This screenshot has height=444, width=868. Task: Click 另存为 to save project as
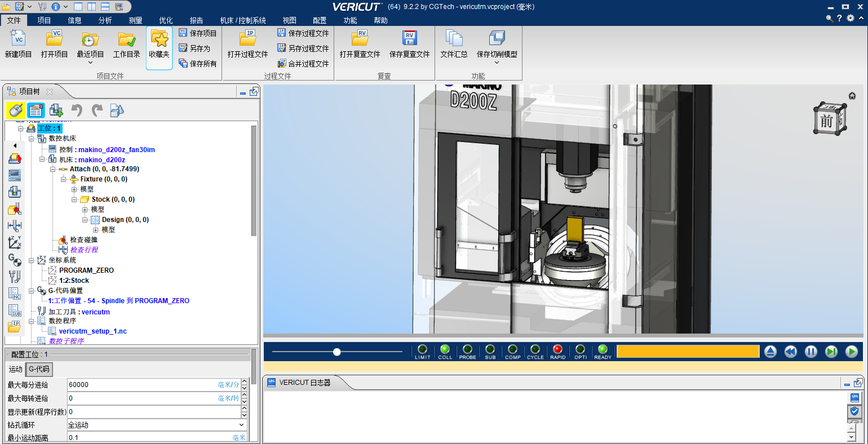(x=194, y=48)
